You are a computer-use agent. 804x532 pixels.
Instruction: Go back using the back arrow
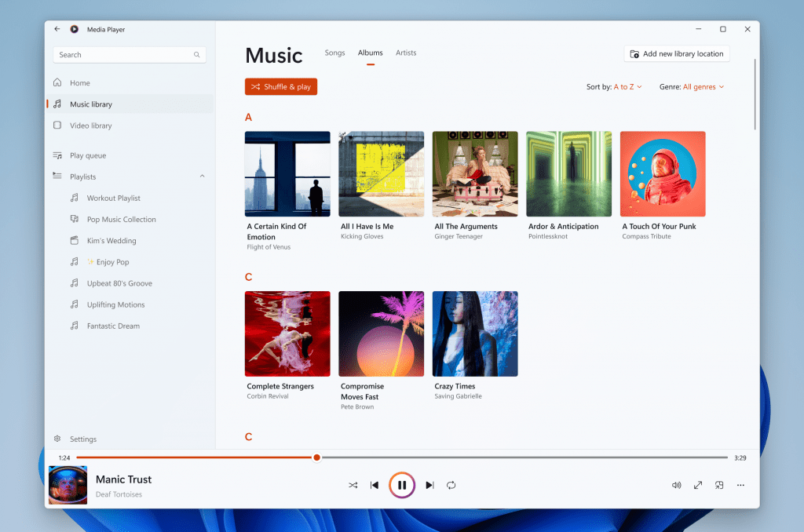[57, 29]
